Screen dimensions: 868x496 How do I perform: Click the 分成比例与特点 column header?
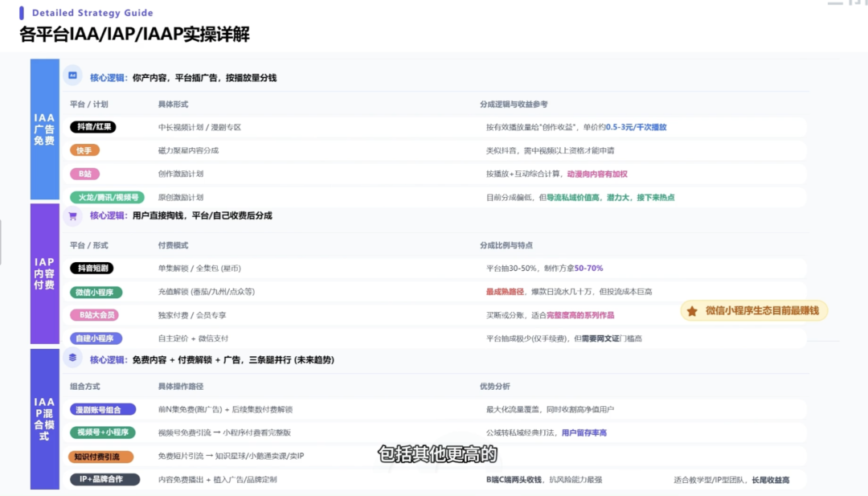(x=506, y=245)
